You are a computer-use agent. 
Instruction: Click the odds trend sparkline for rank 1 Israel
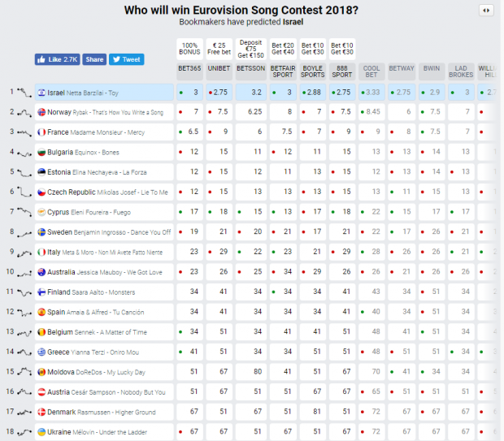point(24,93)
